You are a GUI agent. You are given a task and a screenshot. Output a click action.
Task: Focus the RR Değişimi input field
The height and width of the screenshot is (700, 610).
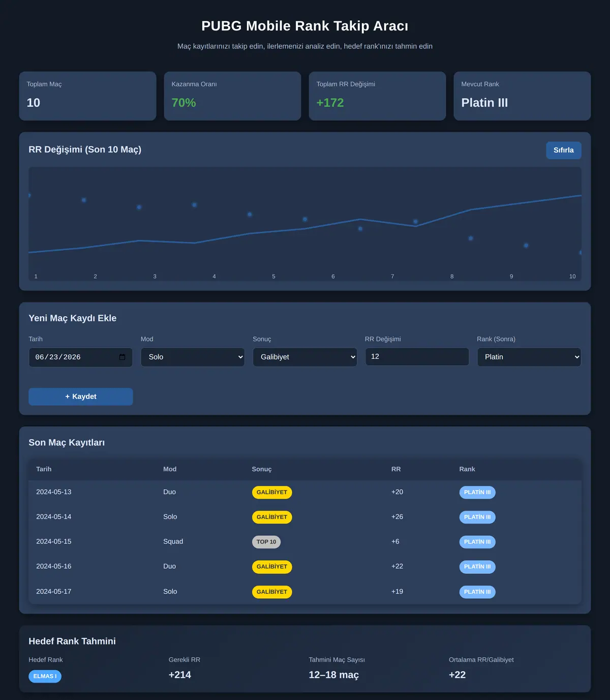click(x=417, y=356)
